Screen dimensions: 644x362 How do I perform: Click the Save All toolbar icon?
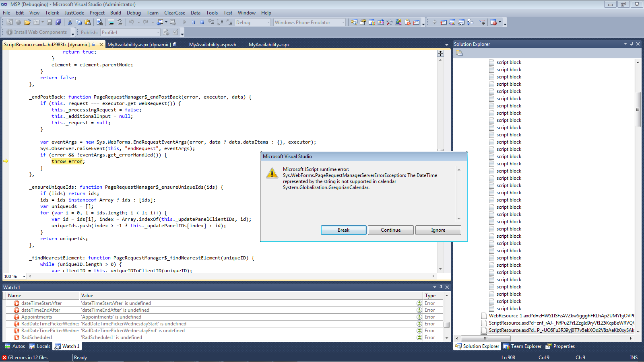[58, 22]
